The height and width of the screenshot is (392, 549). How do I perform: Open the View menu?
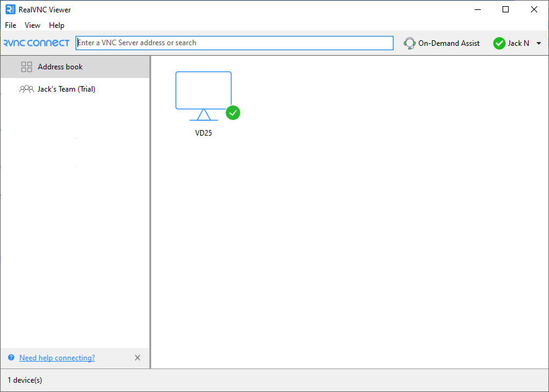[x=32, y=25]
